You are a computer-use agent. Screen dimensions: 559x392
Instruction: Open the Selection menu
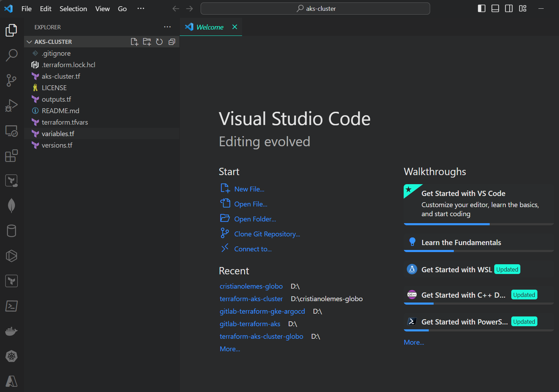73,9
